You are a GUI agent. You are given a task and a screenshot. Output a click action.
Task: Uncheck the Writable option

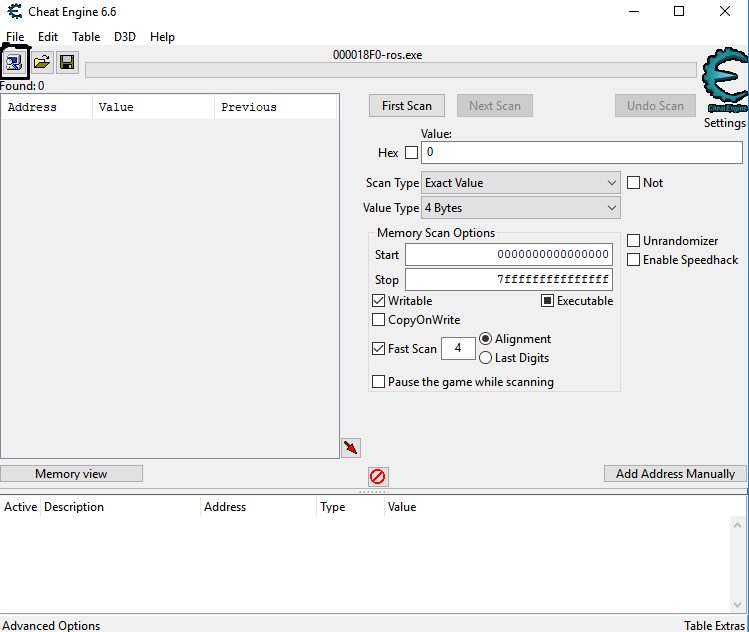[378, 300]
